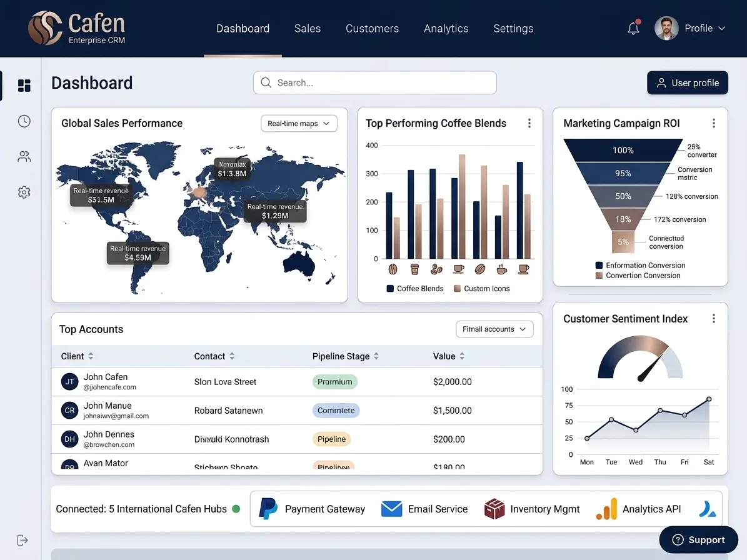Image resolution: width=747 pixels, height=560 pixels.
Task: Open Customer Sentiment Index three-dot menu
Action: tap(714, 319)
